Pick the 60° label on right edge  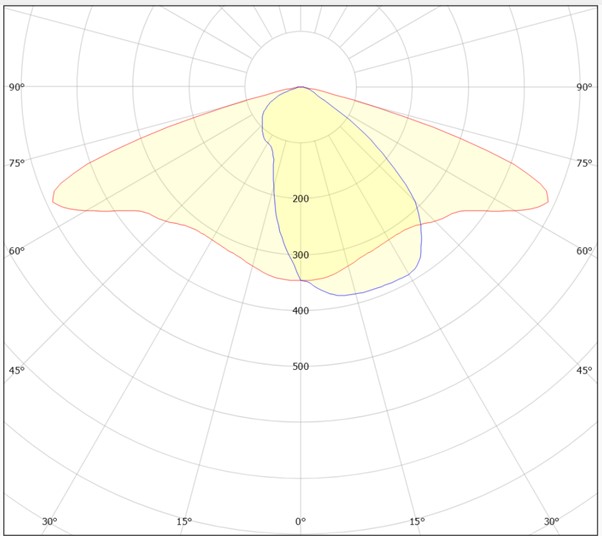(584, 251)
